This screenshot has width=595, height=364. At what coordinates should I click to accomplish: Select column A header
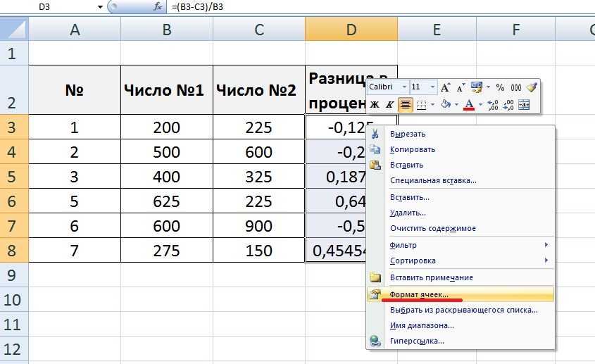click(x=75, y=30)
